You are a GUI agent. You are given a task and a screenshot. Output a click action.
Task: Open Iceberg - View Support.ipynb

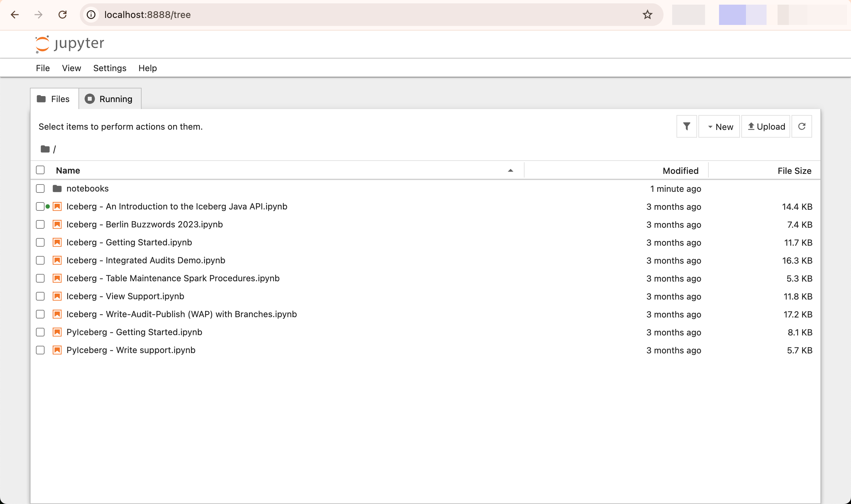coord(125,296)
